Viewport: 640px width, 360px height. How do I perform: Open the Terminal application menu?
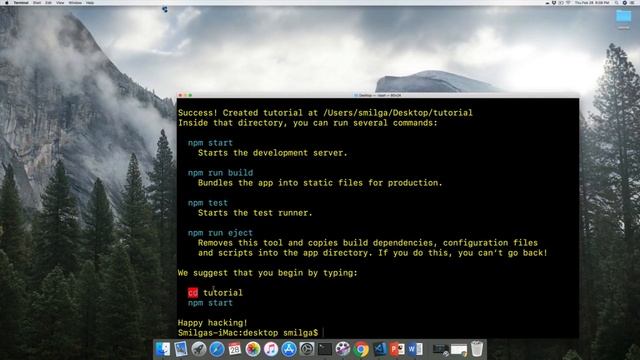click(x=21, y=2)
